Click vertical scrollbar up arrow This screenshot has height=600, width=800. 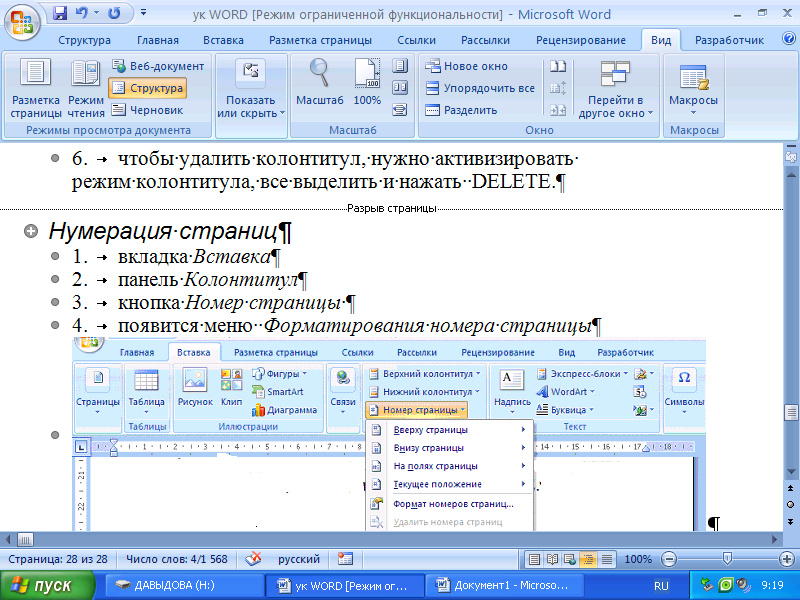click(791, 175)
